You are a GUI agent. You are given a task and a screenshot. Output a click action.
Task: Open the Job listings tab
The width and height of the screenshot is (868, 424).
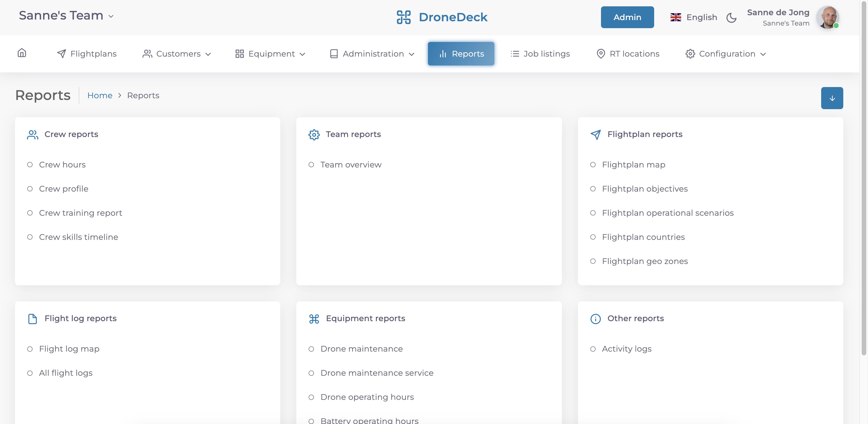pyautogui.click(x=540, y=54)
